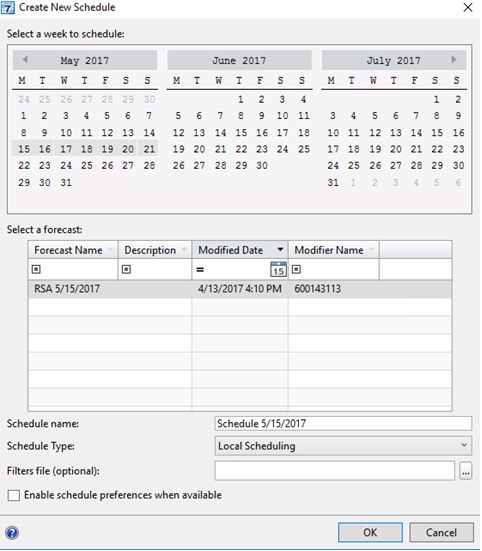482x551 pixels.
Task: Select the RSA 5/15/2017 forecast row
Action: coord(240,289)
